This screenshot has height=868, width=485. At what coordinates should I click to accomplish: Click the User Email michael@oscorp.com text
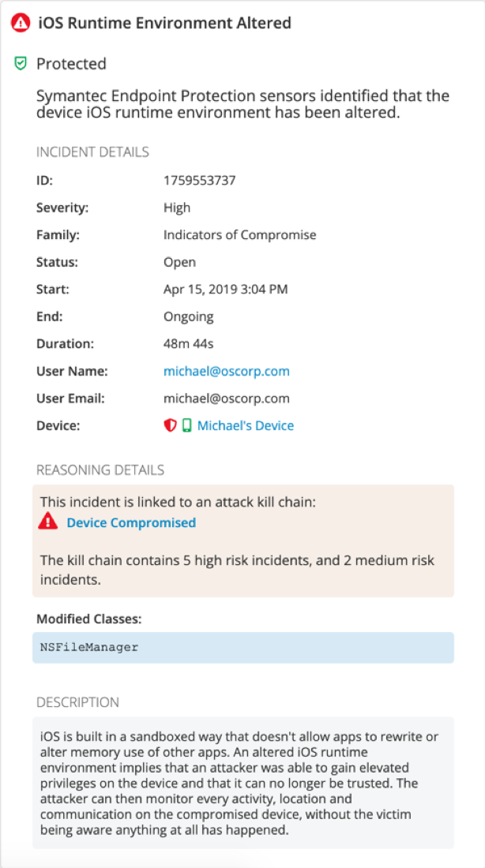tap(226, 398)
